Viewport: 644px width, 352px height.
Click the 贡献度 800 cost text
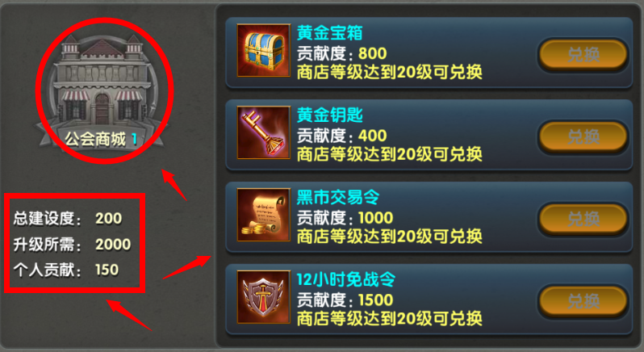click(341, 53)
